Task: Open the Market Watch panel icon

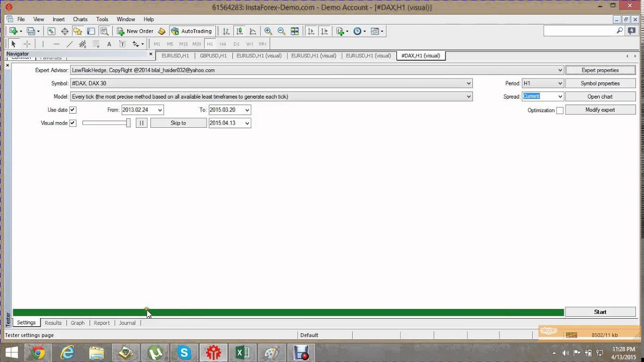Action: (51, 31)
